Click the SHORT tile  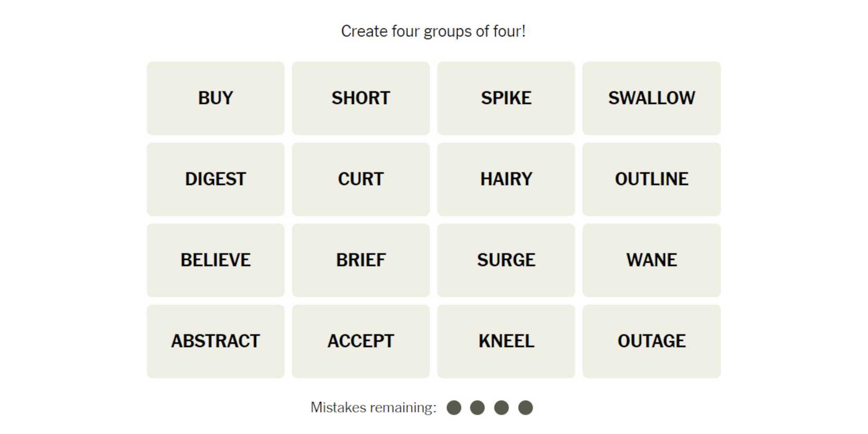point(361,98)
